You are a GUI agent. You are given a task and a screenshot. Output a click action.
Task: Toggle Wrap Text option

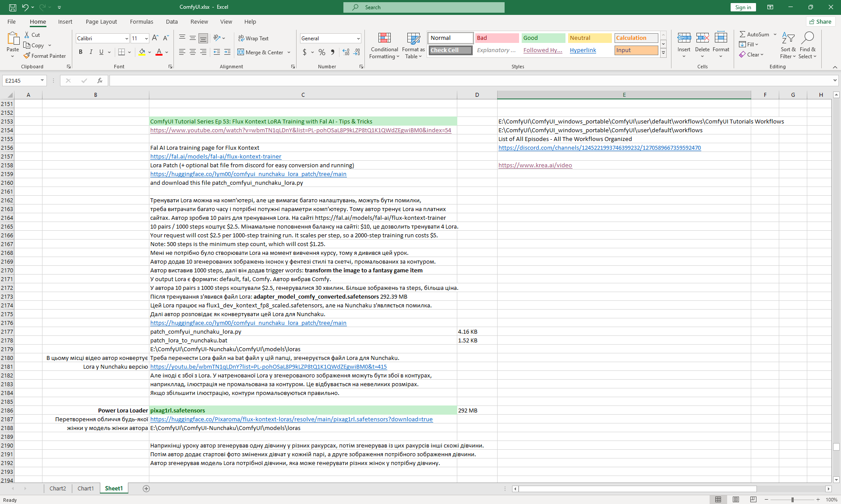point(253,38)
